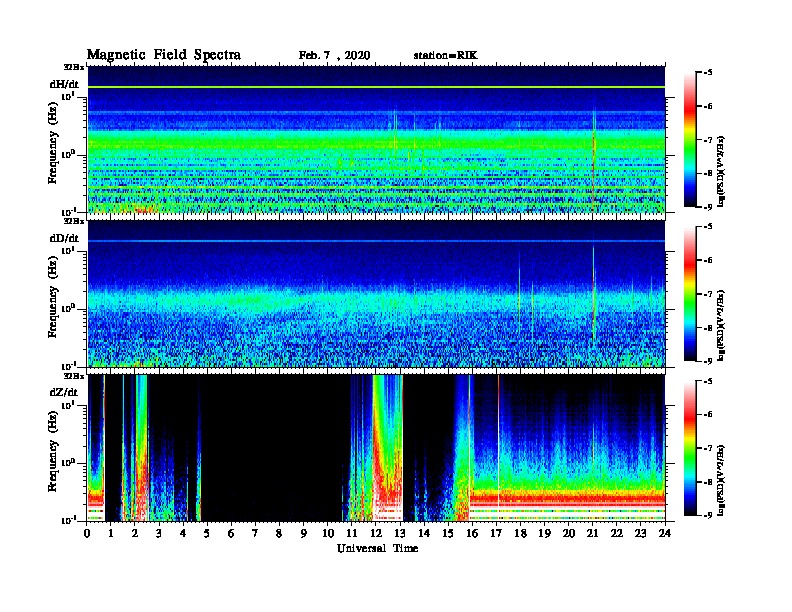The width and height of the screenshot is (792, 612).
Task: Click hour "8" on the time axis
Action: point(280,534)
